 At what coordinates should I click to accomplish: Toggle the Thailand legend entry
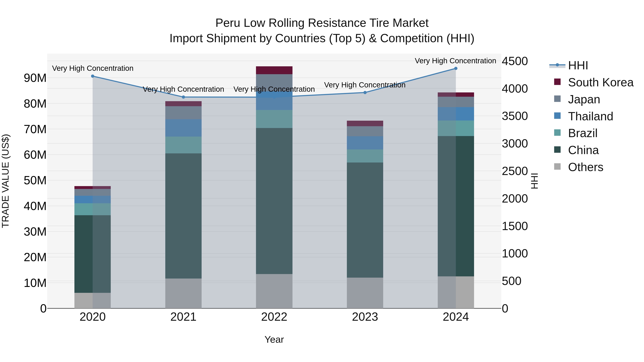pos(583,116)
